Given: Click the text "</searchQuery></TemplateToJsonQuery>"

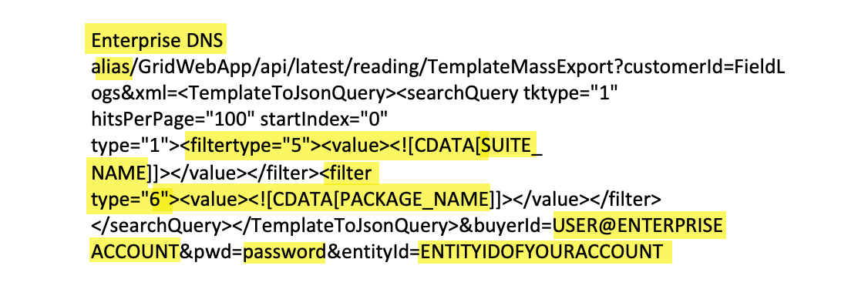Looking at the screenshot, I should tap(274, 226).
